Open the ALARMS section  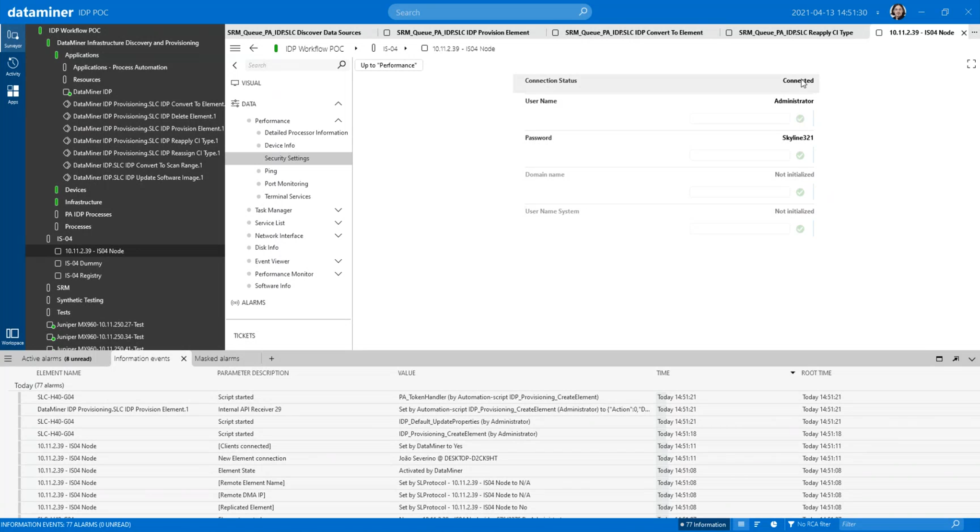pos(253,302)
